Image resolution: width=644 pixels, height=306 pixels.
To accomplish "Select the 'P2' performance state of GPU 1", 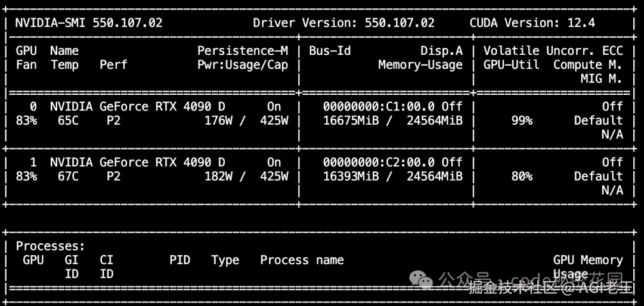I will (113, 176).
